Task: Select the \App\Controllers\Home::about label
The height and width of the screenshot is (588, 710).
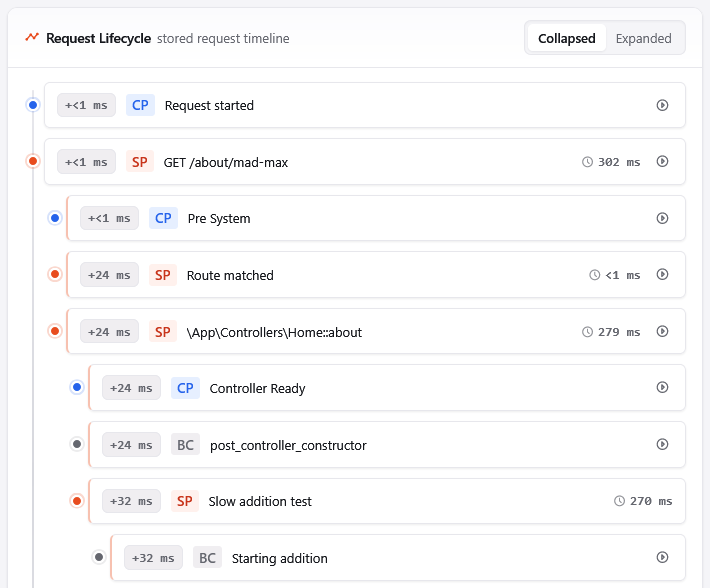Action: tap(274, 332)
